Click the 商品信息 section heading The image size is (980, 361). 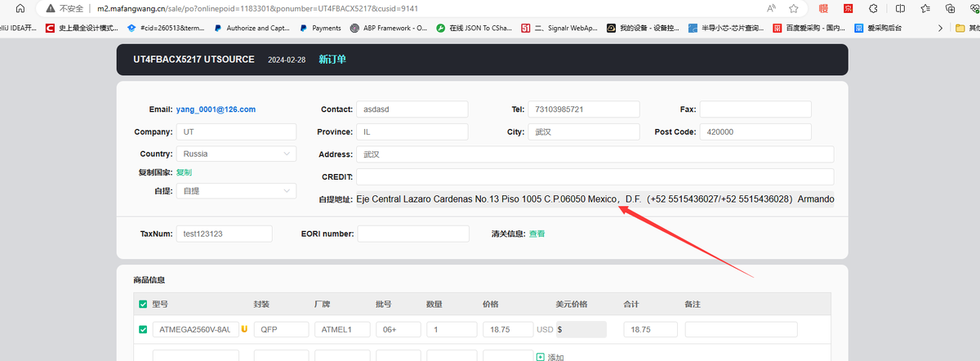click(x=149, y=280)
